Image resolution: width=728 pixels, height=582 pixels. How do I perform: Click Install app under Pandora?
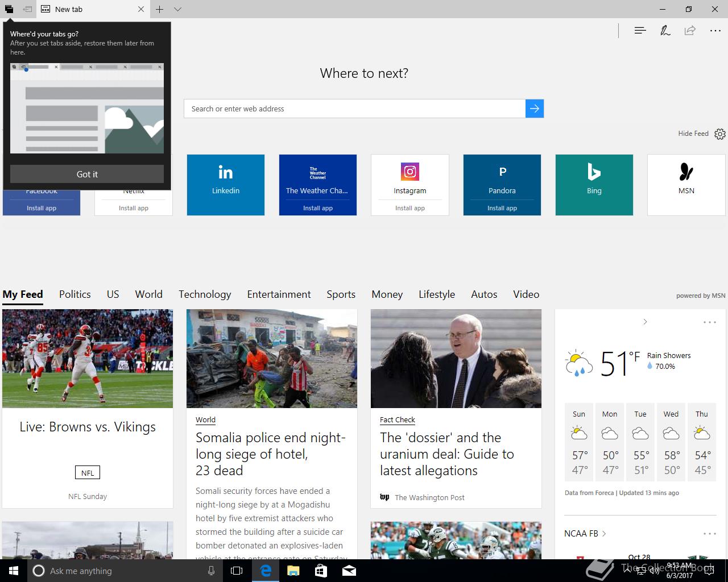click(x=502, y=208)
